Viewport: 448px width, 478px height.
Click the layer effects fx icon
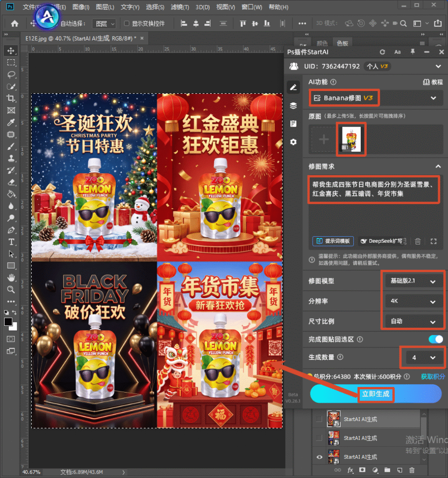pyautogui.click(x=350, y=470)
